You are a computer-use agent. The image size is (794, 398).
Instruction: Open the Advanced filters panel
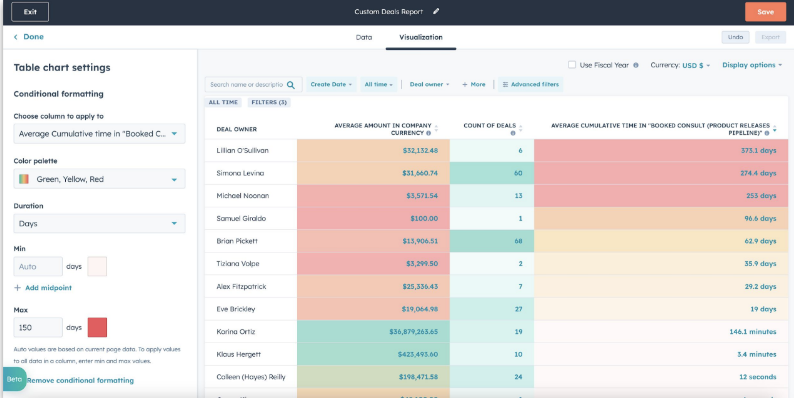(x=531, y=85)
